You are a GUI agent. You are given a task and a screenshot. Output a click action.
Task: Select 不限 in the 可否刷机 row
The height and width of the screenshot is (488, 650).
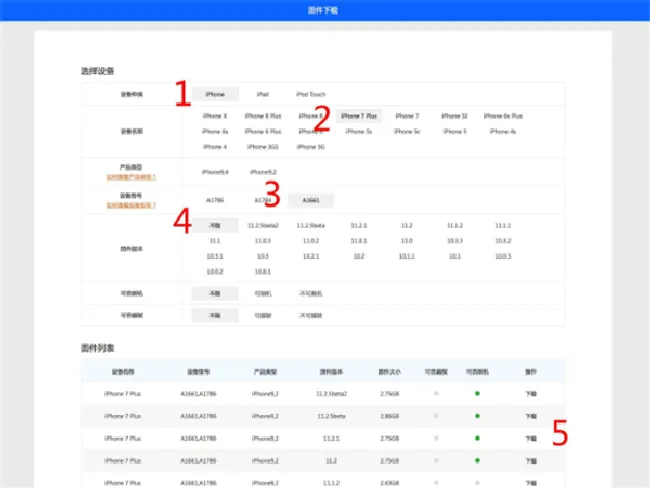215,294
